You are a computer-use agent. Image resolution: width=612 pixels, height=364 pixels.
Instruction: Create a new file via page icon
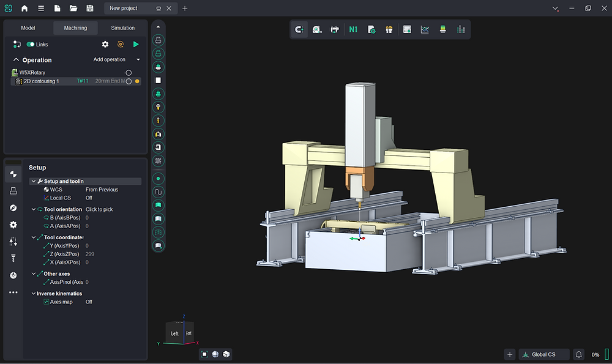click(57, 8)
